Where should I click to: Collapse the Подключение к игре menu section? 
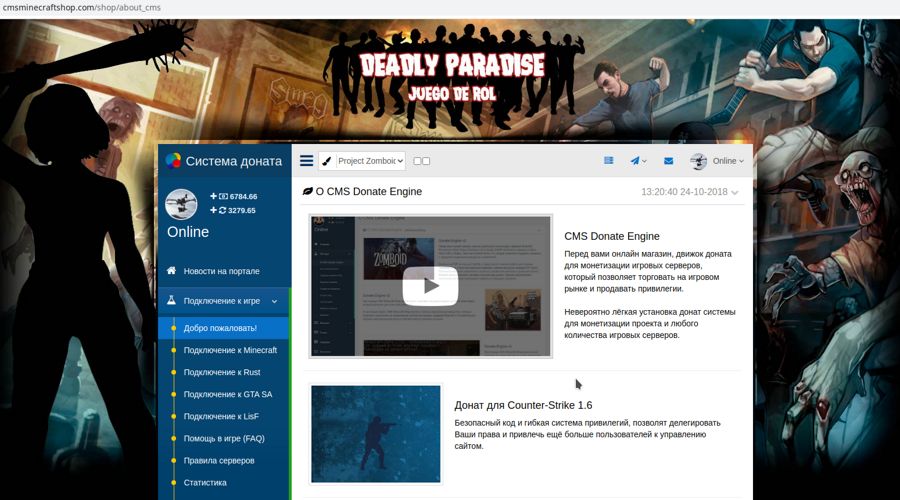tap(274, 301)
